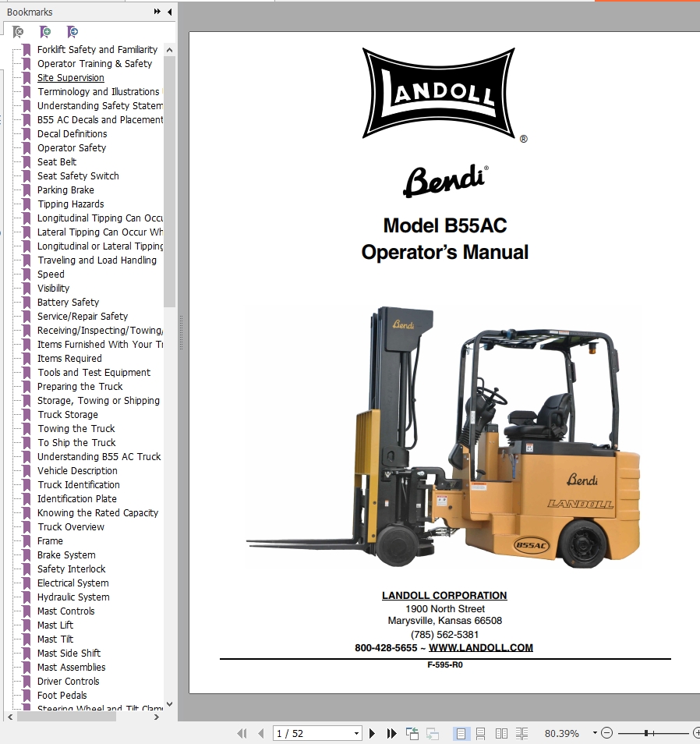
Task: Click the delete bookmark icon
Action: coord(18,32)
